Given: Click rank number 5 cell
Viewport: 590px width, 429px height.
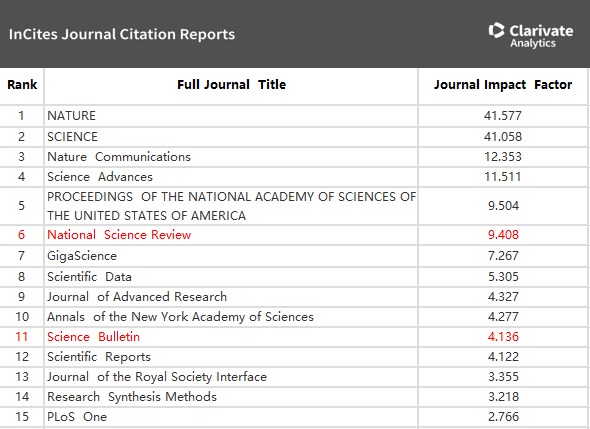Looking at the screenshot, I should tap(21, 206).
